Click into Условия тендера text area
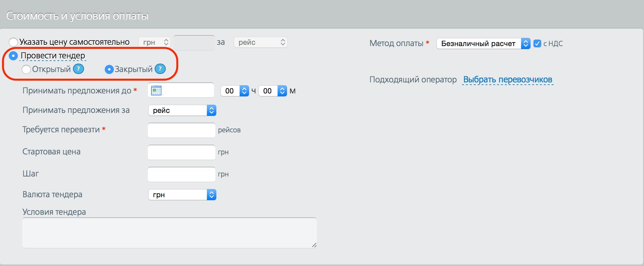This screenshot has height=266, width=644. click(170, 233)
